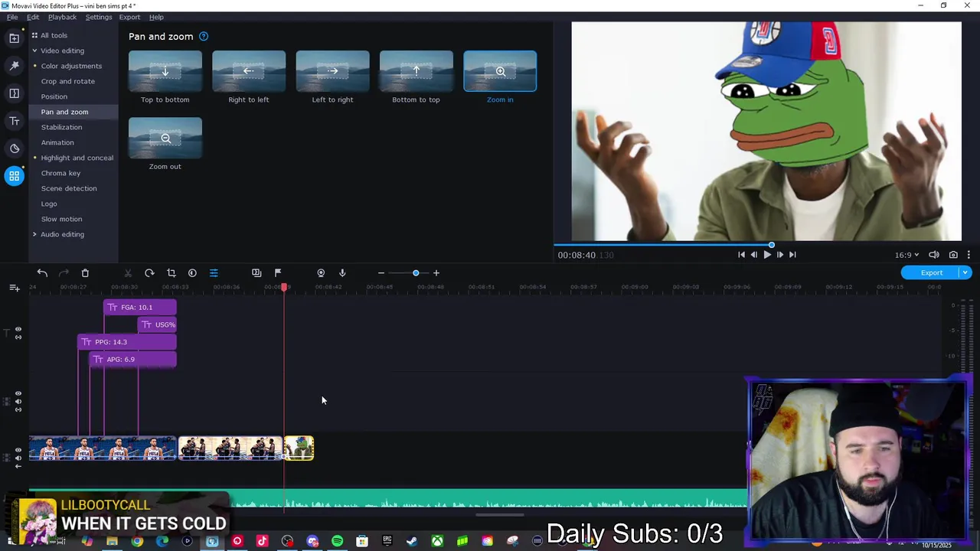Expand the Export button dropdown arrow
This screenshot has width=980, height=551.
pyautogui.click(x=965, y=272)
